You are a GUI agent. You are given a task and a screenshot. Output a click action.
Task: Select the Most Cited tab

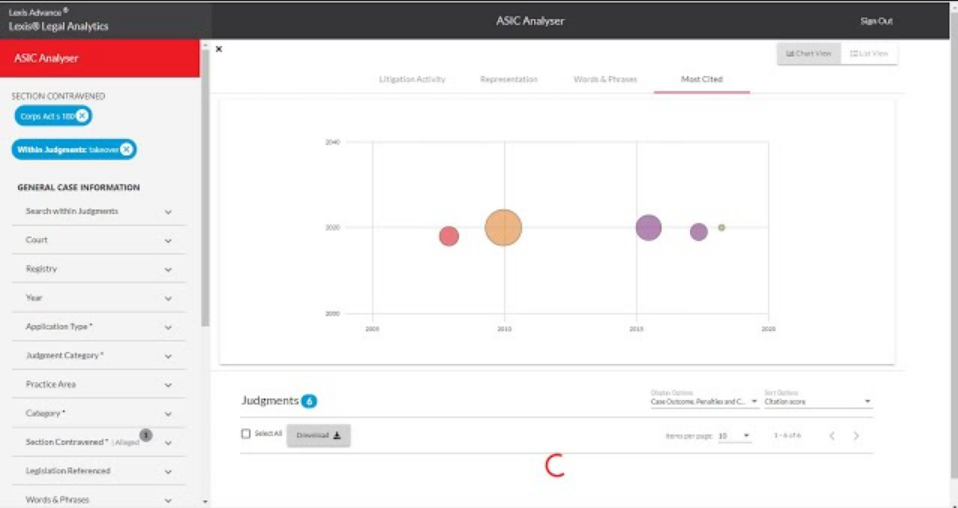coord(701,79)
